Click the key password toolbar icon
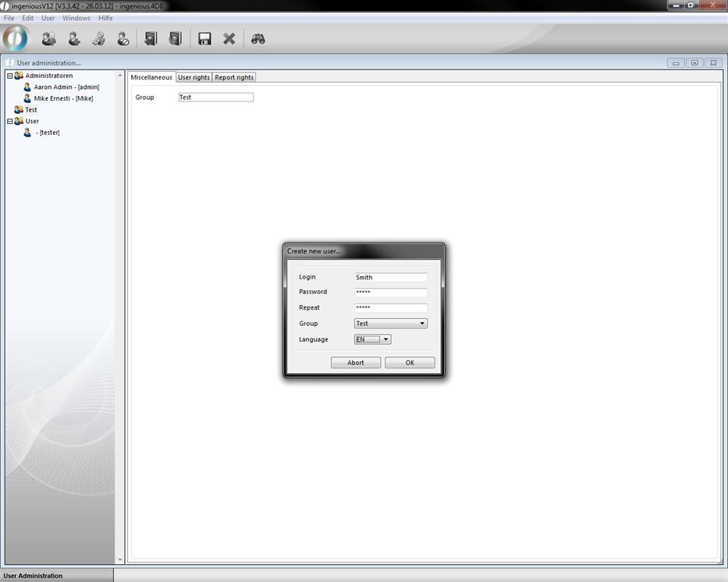This screenshot has width=728, height=582. coord(98,39)
